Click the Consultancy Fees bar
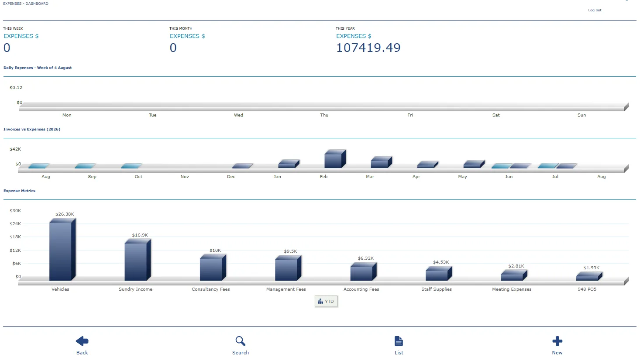 pos(213,267)
